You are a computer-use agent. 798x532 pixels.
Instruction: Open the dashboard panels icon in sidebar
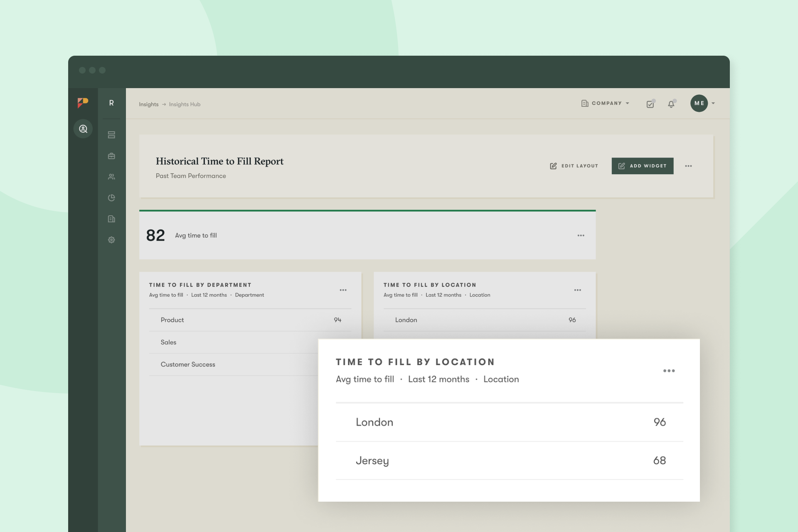111,135
